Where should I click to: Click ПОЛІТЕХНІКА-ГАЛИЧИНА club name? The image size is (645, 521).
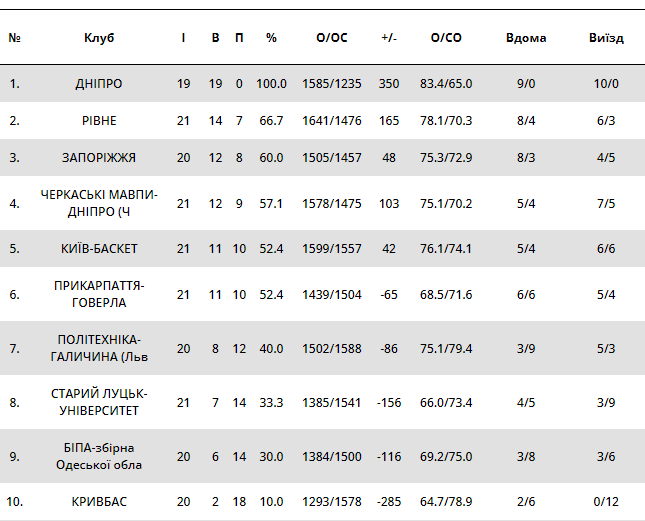[x=99, y=348]
